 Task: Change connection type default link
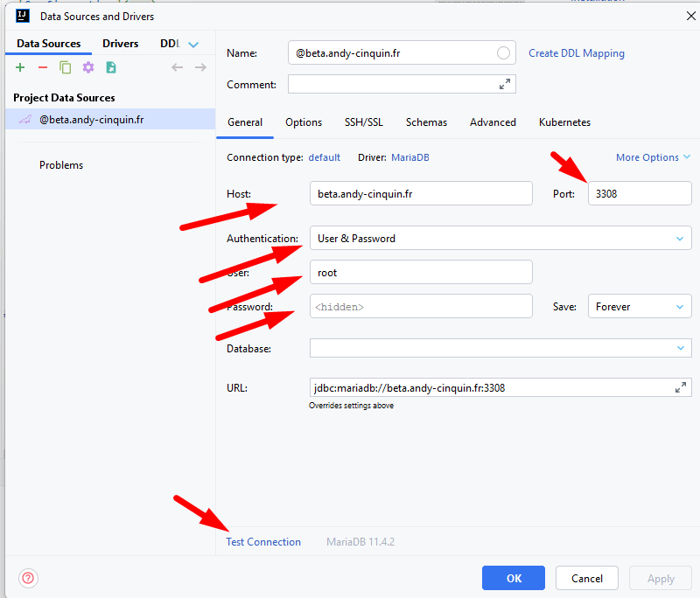[x=324, y=157]
